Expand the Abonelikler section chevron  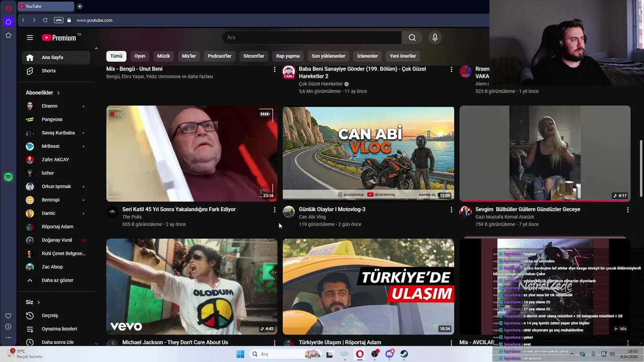coord(58,93)
